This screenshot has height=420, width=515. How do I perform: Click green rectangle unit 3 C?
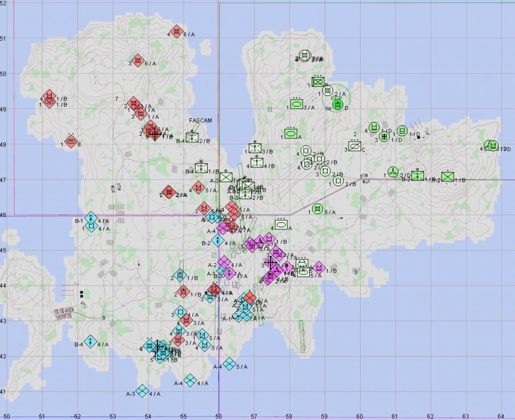355,146
